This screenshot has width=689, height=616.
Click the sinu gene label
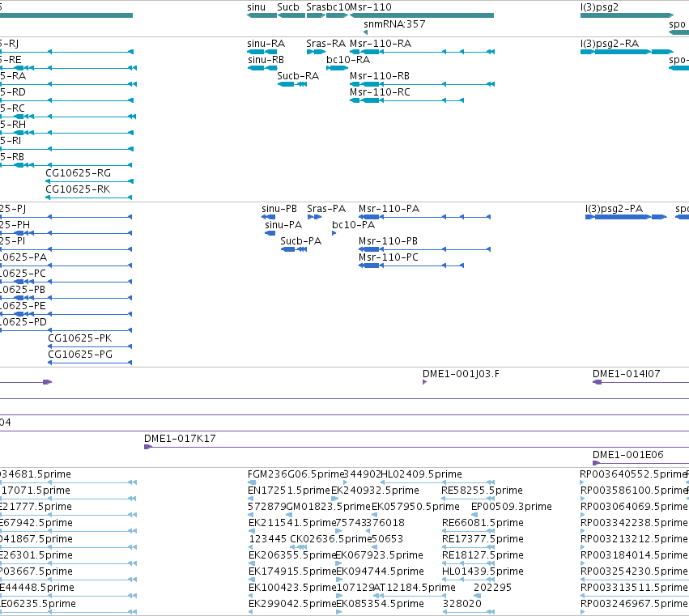coord(256,7)
